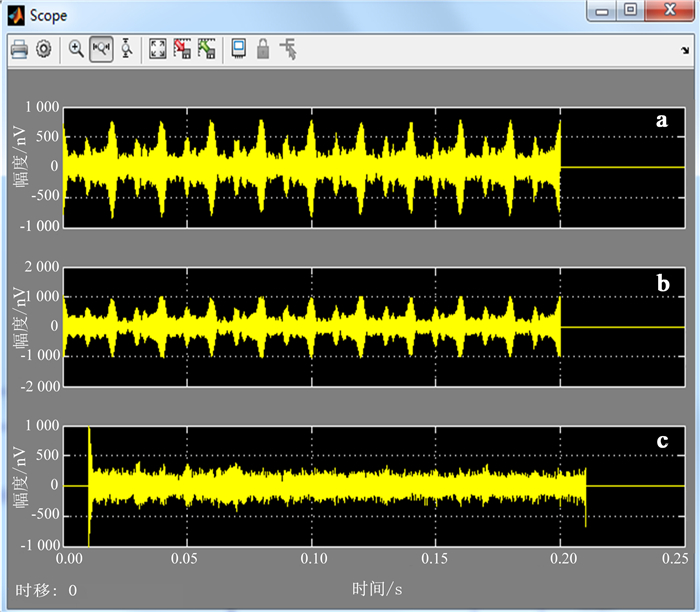Toggle the axes selection lock icon
The height and width of the screenshot is (612, 700).
point(263,48)
